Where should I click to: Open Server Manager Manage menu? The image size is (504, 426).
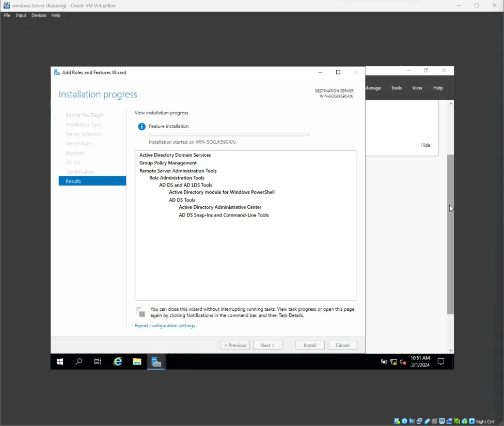(x=373, y=88)
